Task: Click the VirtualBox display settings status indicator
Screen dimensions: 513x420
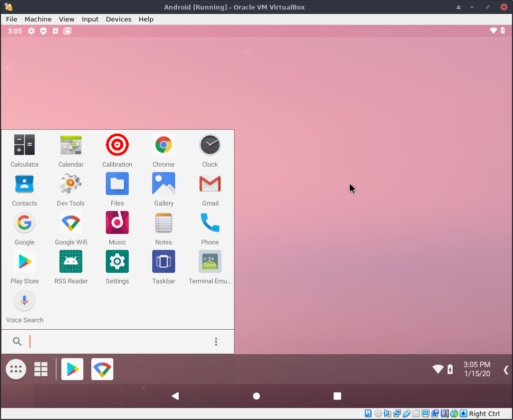Action: click(x=425, y=414)
